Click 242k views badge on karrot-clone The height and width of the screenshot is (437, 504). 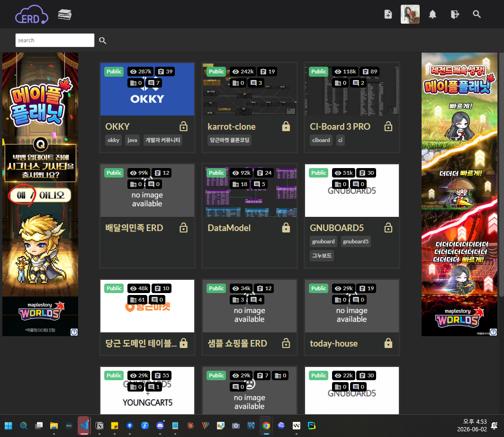tap(243, 71)
